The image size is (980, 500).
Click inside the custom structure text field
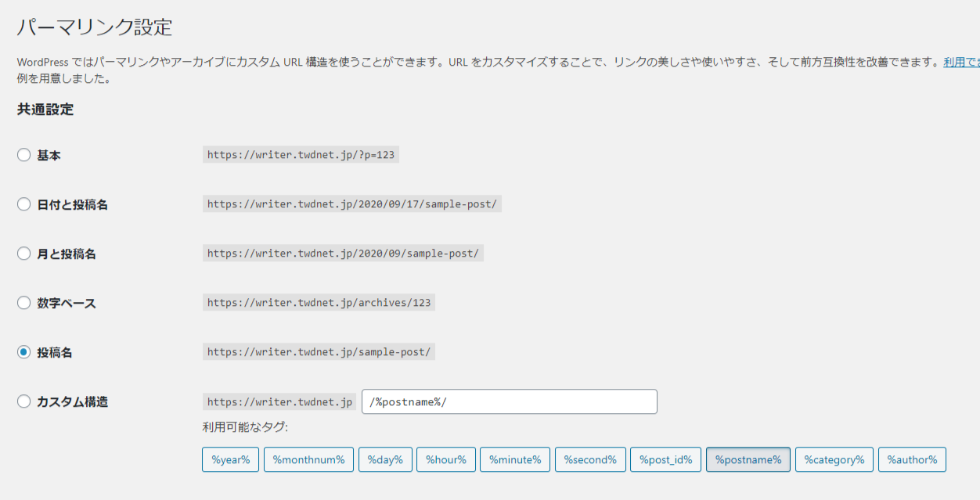click(509, 401)
